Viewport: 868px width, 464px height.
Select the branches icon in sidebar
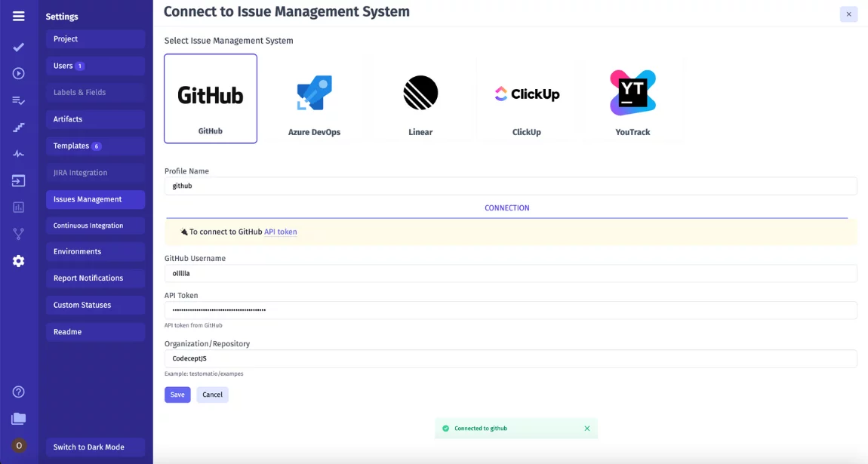[19, 233]
